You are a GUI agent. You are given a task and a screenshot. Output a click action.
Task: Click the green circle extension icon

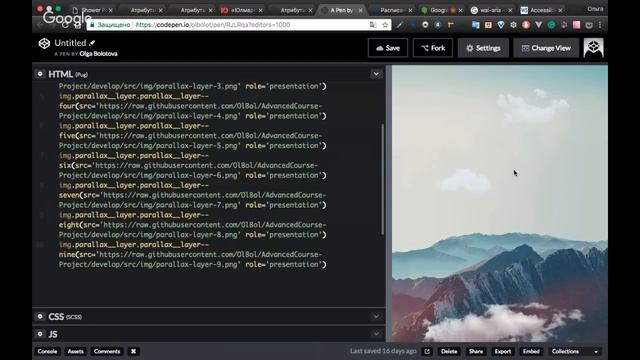551,25
